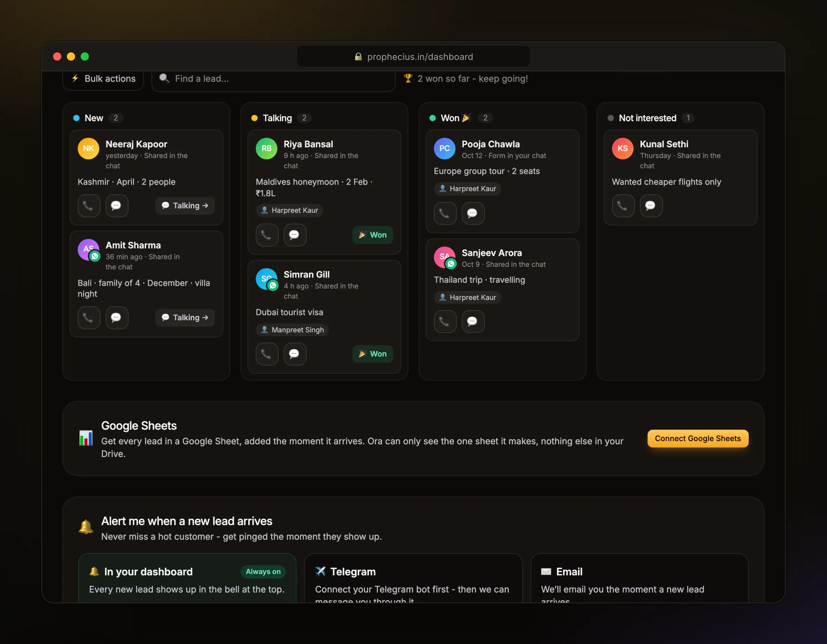Open chat with Amit Sharma

click(116, 318)
